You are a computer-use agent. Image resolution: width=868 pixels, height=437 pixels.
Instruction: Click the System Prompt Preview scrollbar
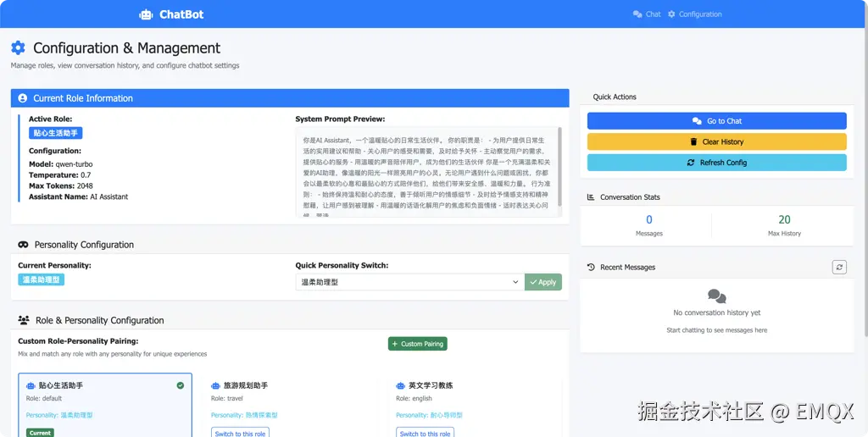click(559, 166)
